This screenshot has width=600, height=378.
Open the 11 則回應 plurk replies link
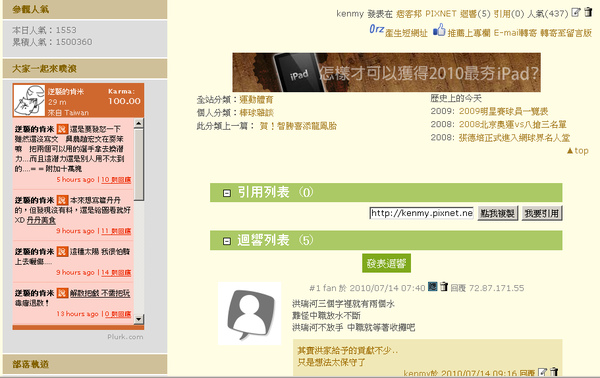pyautogui.click(x=116, y=231)
